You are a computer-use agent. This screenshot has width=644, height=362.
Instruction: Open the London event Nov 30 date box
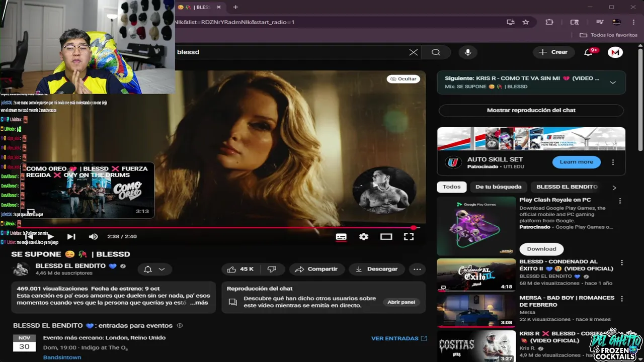(24, 343)
